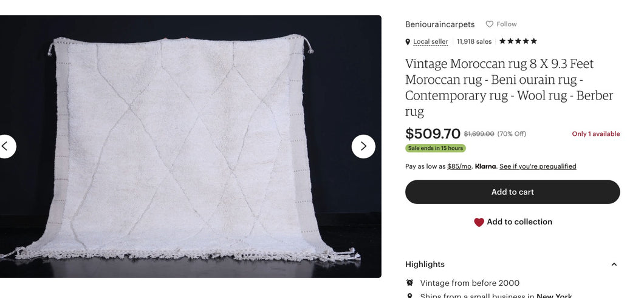Open See if you're prequalified link
The height and width of the screenshot is (298, 644).
coord(538,166)
